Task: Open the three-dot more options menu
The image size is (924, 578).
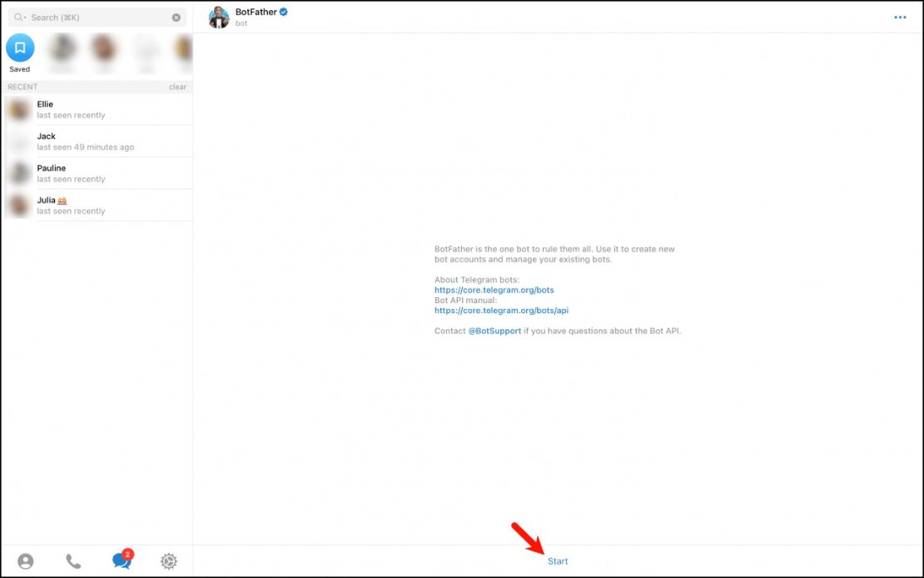Action: point(900,17)
